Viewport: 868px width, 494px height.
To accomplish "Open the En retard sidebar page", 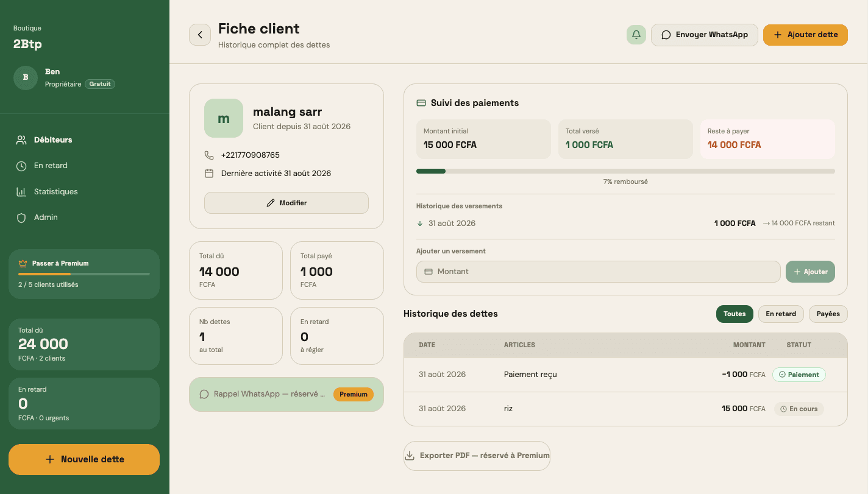I will tap(84, 166).
